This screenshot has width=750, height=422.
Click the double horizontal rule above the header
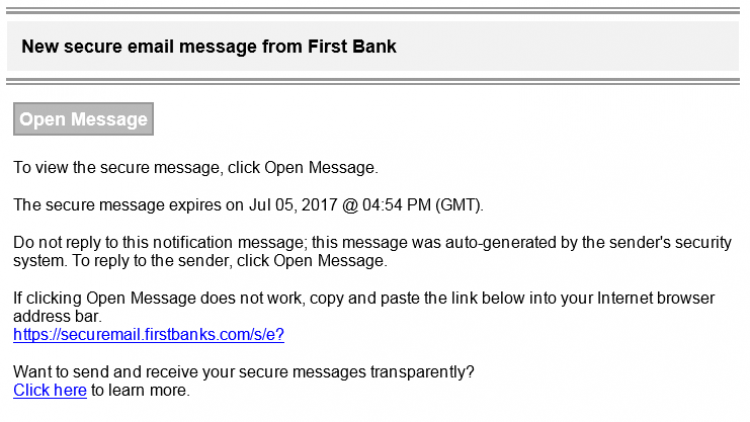point(373,11)
